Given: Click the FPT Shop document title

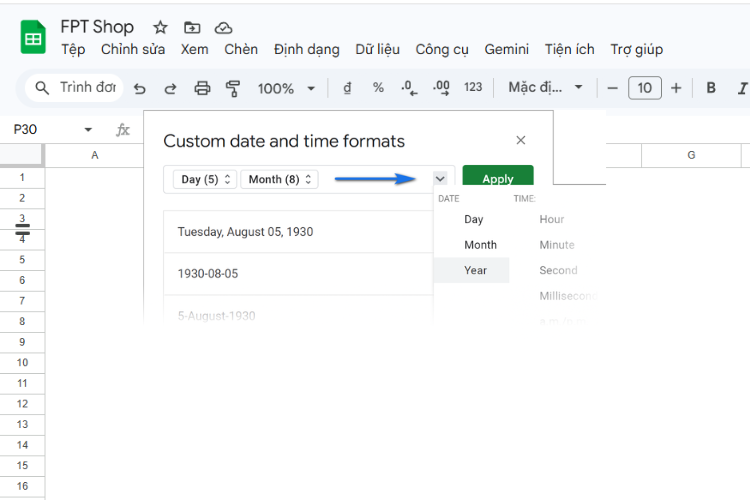Looking at the screenshot, I should [97, 27].
